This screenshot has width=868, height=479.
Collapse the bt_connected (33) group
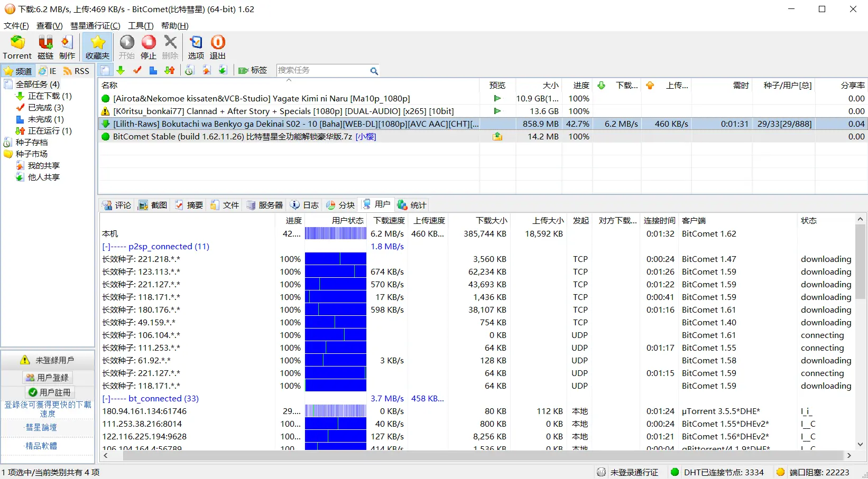(106, 399)
